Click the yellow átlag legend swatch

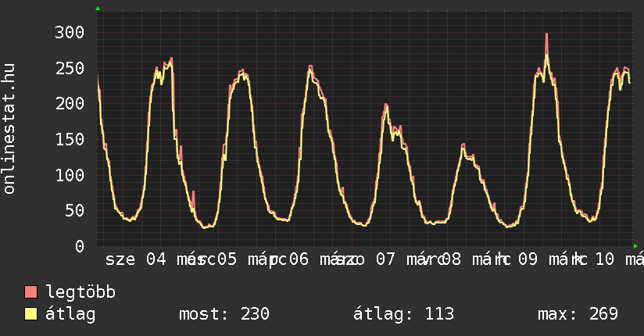[x=31, y=314]
